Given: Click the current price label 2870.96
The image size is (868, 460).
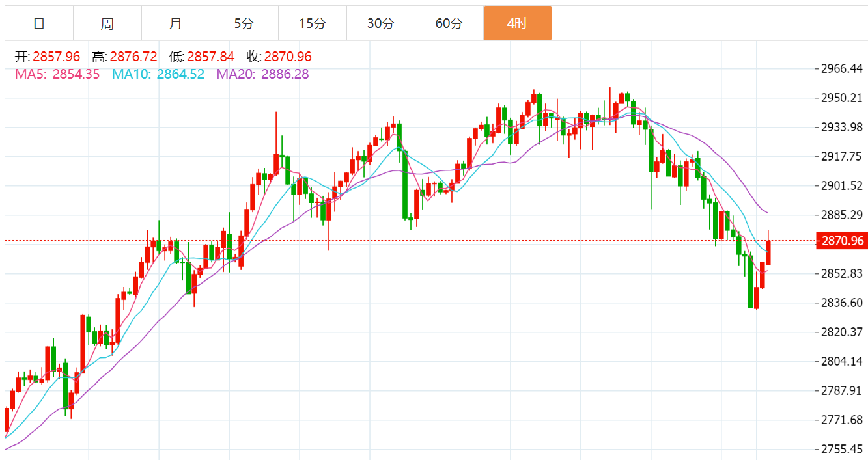Looking at the screenshot, I should coord(842,241).
